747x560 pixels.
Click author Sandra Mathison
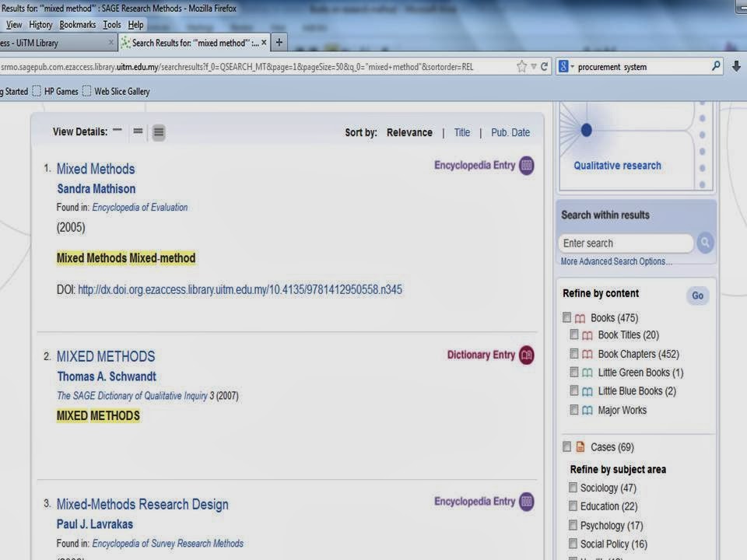point(96,189)
